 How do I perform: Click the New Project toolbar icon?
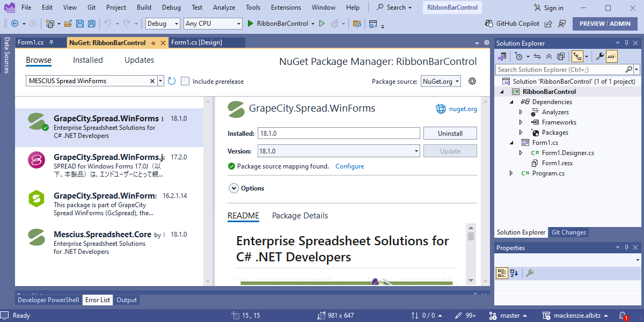pos(50,24)
